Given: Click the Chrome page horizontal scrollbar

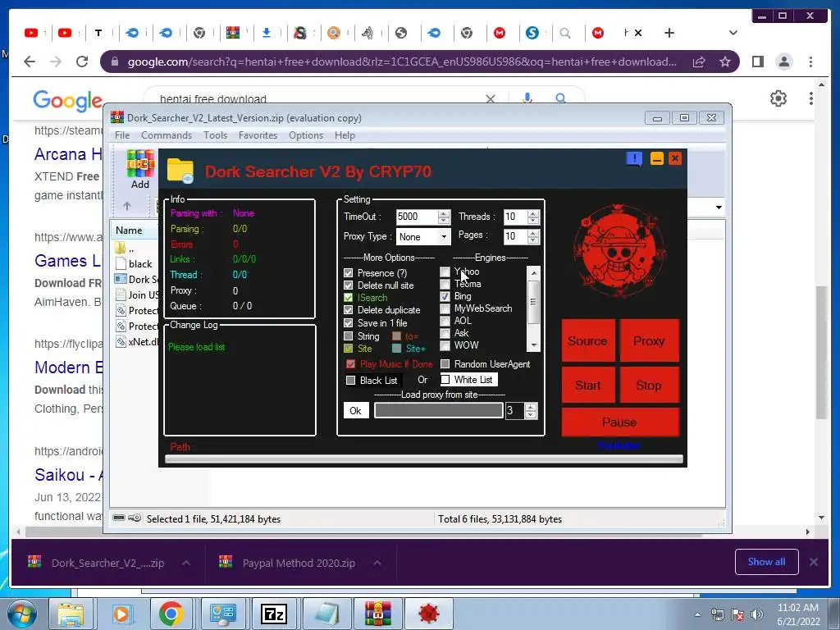Looking at the screenshot, I should click(x=363, y=532).
